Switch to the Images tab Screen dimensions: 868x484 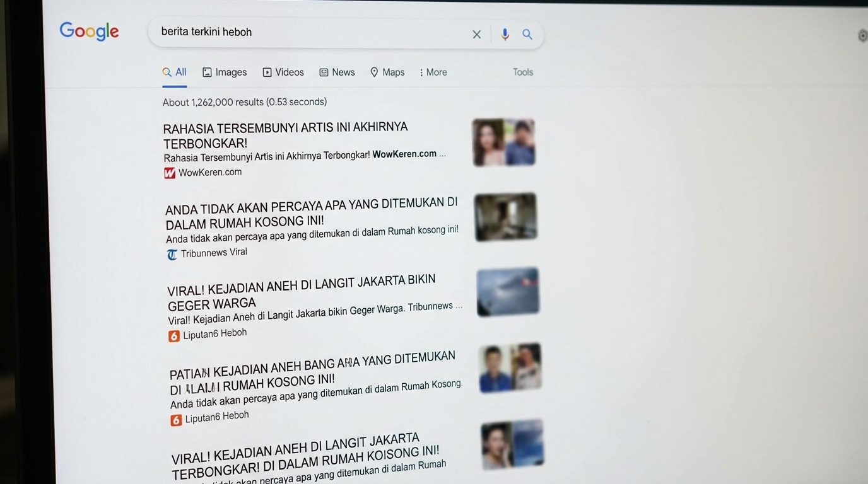tap(225, 72)
